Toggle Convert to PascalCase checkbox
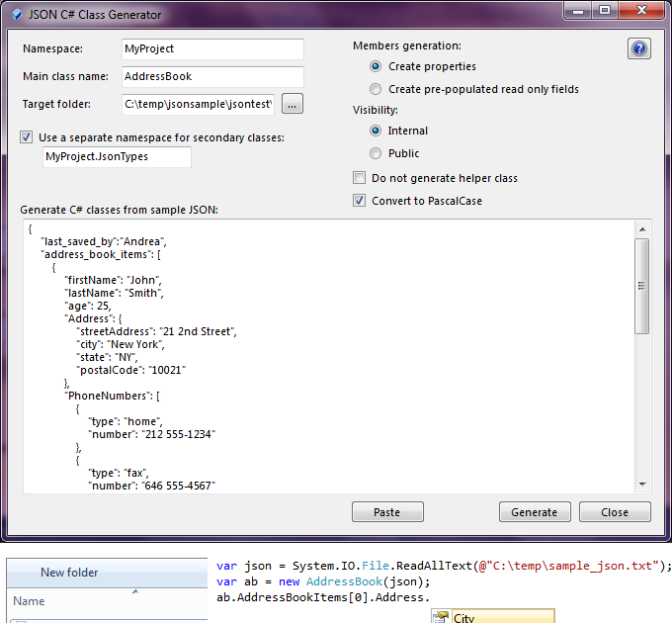This screenshot has width=672, height=623. (359, 201)
